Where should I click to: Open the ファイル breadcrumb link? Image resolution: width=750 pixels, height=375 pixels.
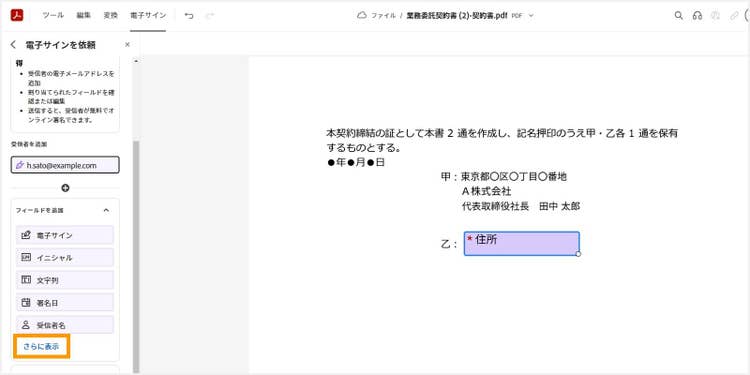point(384,15)
